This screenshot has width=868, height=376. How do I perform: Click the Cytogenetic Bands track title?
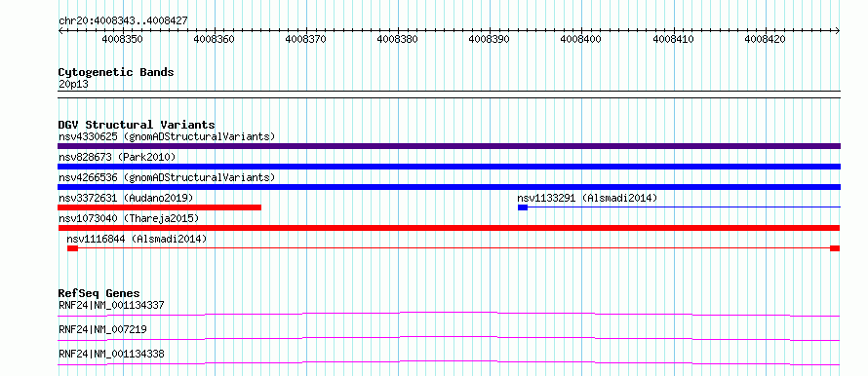click(x=116, y=72)
